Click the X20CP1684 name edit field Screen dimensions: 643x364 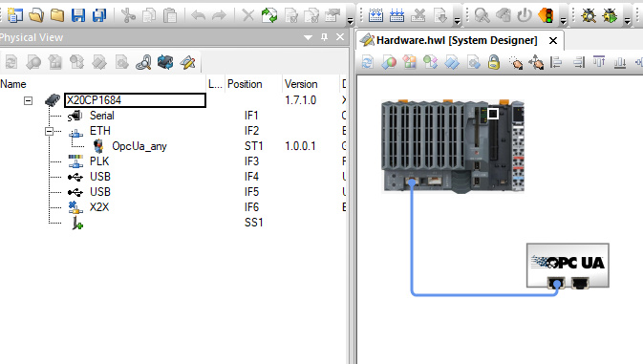135,100
